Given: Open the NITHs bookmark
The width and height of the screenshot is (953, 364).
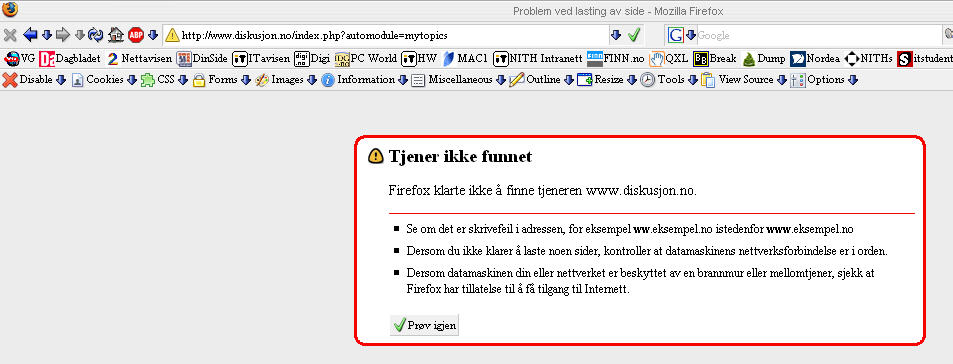Looking at the screenshot, I should coord(869,59).
